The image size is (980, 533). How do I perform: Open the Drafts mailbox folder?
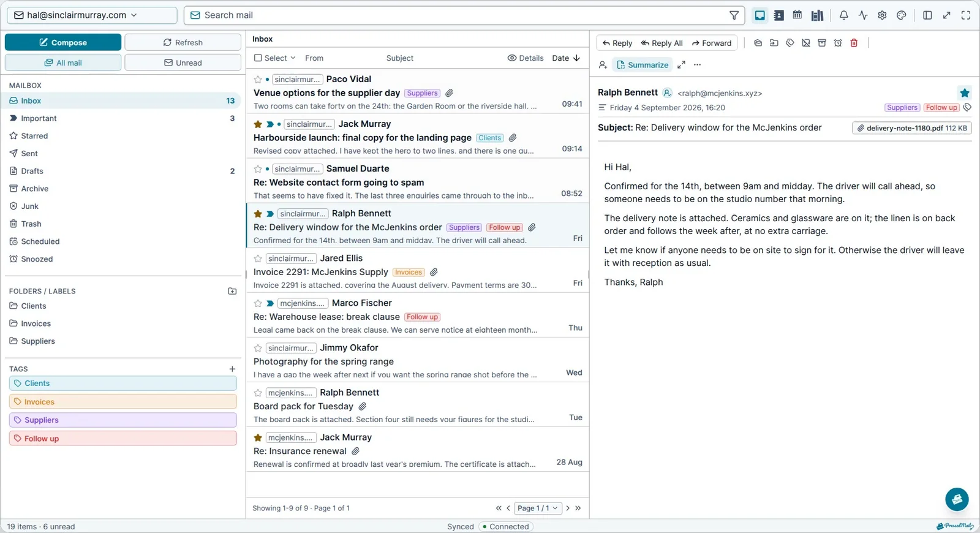coord(123,171)
